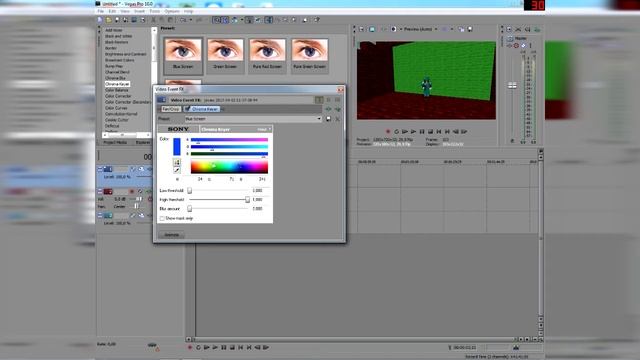Open the Insert menu
The height and width of the screenshot is (360, 640).
[140, 11]
